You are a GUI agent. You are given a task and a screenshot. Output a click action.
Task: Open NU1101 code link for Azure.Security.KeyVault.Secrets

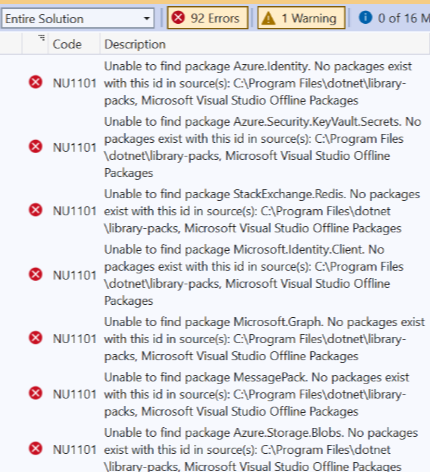(x=75, y=147)
